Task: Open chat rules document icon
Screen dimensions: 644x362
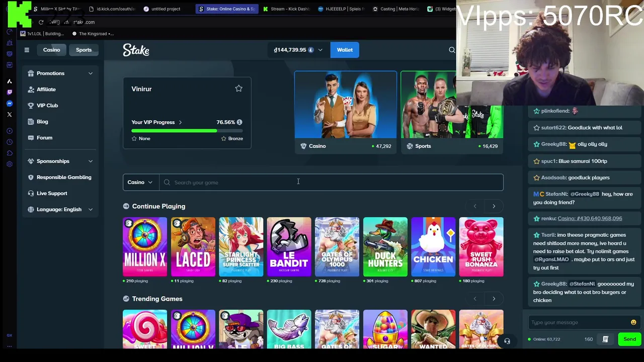Action: click(605, 339)
